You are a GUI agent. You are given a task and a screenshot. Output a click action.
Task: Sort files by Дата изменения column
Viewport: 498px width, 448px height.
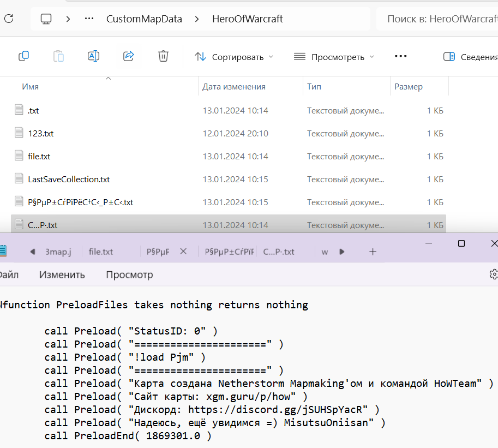pyautogui.click(x=234, y=86)
